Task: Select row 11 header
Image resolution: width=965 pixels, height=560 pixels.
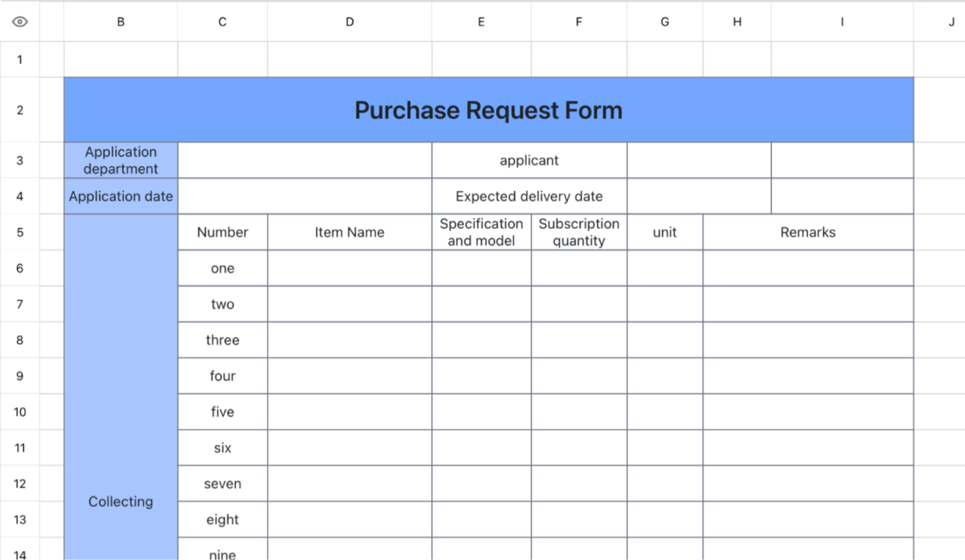Action: pos(20,448)
